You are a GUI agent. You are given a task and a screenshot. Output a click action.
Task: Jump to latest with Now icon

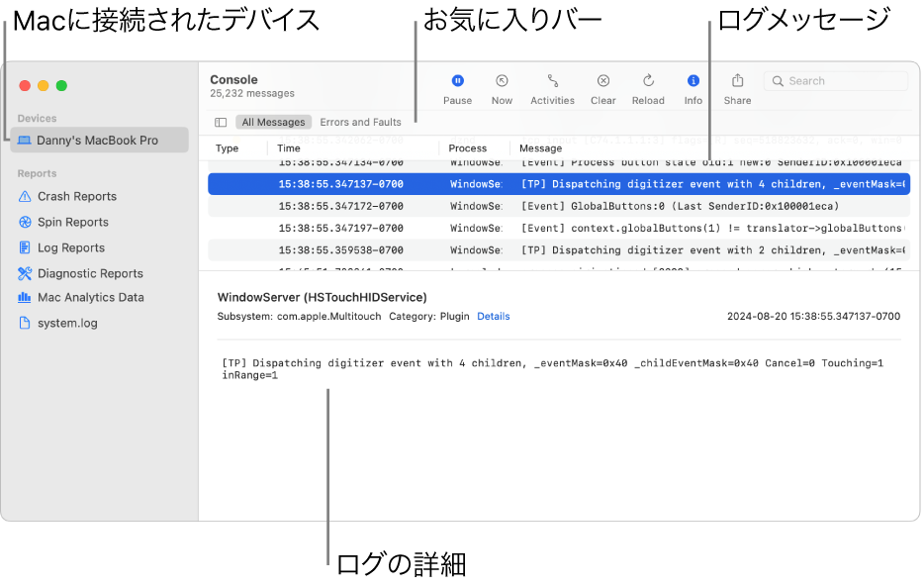[502, 81]
